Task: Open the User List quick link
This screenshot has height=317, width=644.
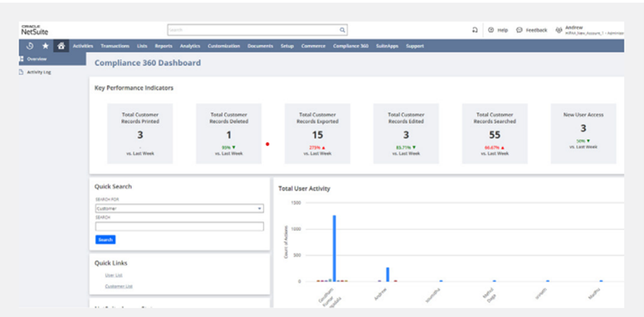Action: (114, 275)
